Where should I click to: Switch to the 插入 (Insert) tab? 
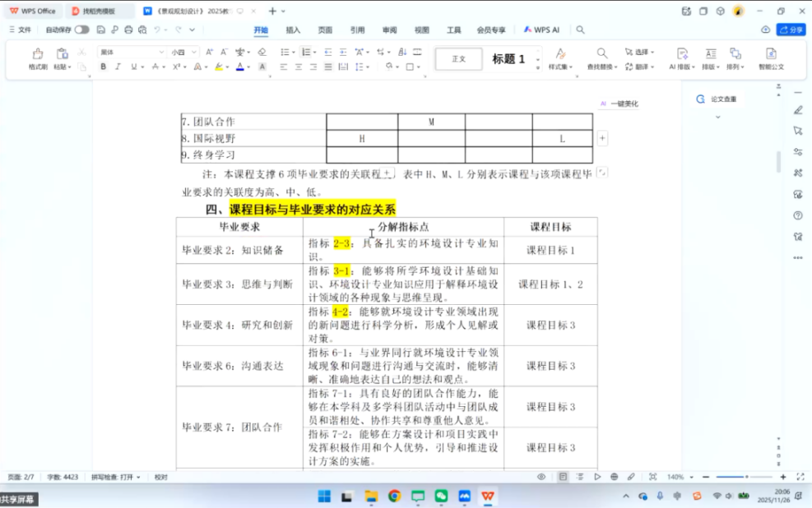click(x=293, y=30)
